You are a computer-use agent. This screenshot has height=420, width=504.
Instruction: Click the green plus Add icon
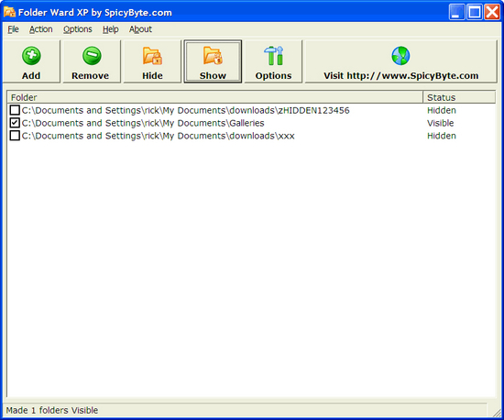pyautogui.click(x=31, y=56)
